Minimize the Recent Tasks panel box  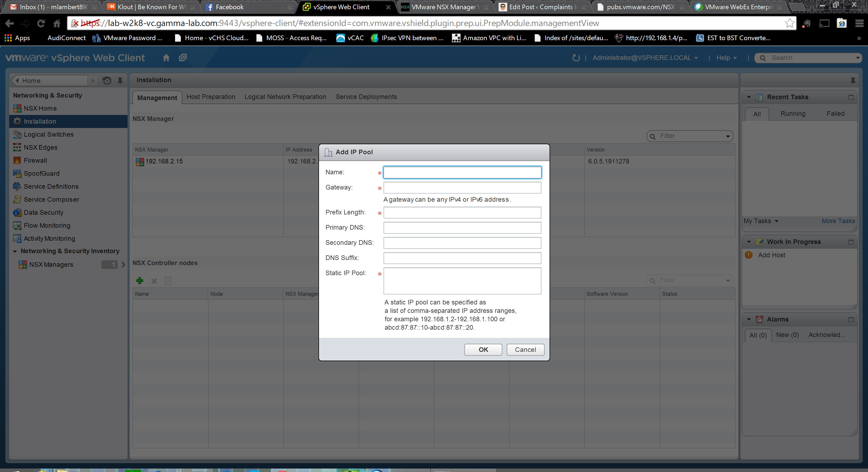click(851, 97)
